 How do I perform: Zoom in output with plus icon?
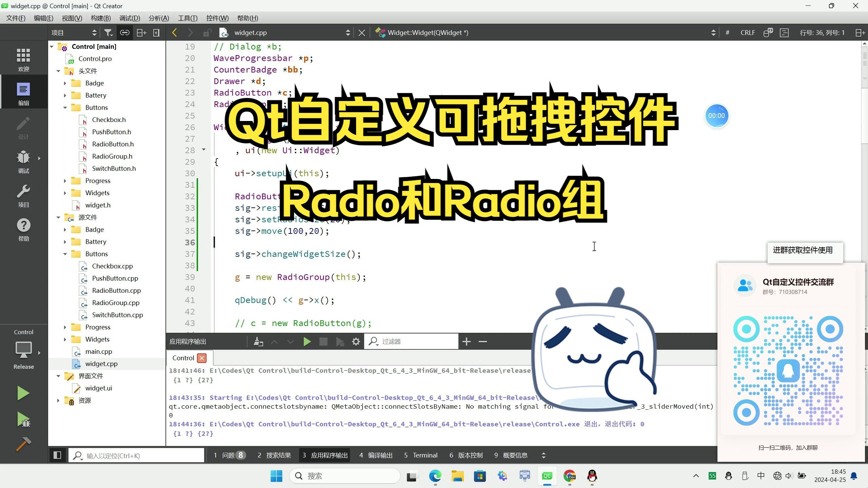point(467,342)
